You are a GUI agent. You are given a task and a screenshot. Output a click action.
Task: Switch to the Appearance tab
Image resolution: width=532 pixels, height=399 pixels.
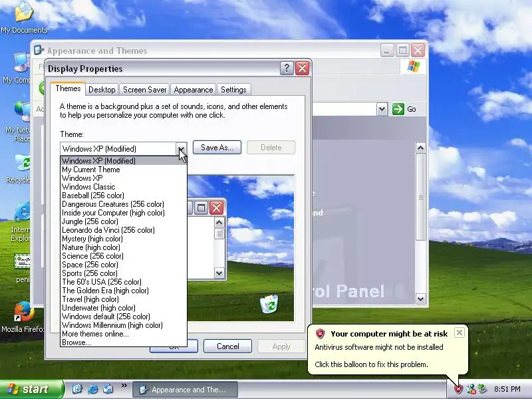pyautogui.click(x=194, y=90)
